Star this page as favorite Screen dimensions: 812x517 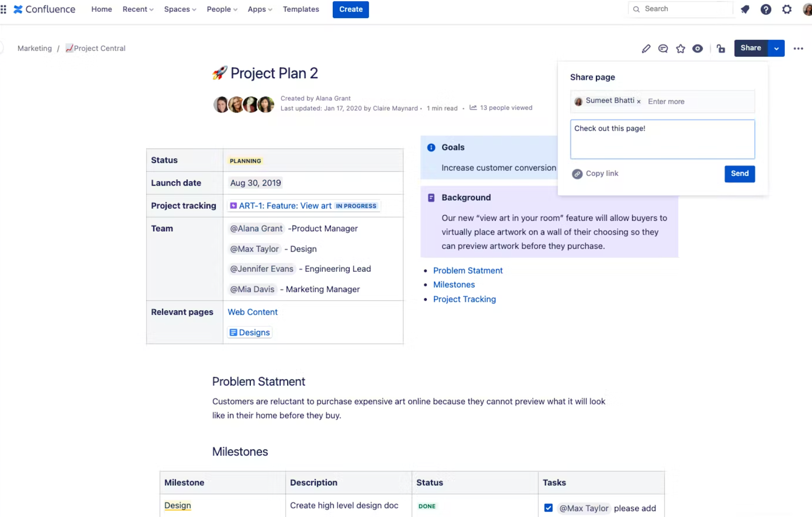680,48
